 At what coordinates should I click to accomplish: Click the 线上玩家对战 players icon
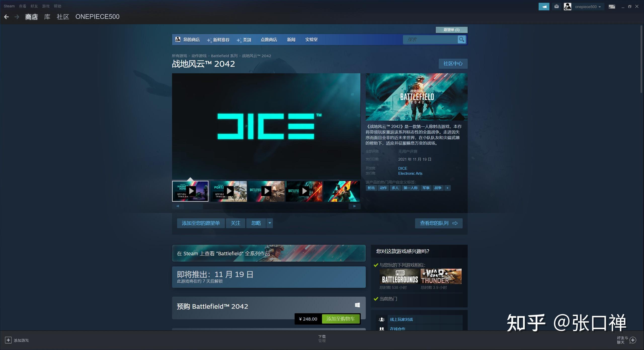tap(381, 319)
